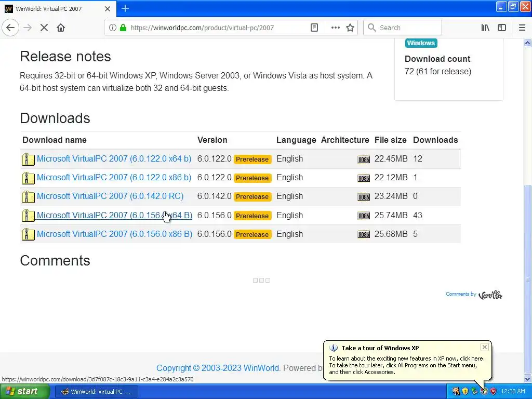Show site information icon in address bar
The height and width of the screenshot is (399, 532).
(x=112, y=28)
